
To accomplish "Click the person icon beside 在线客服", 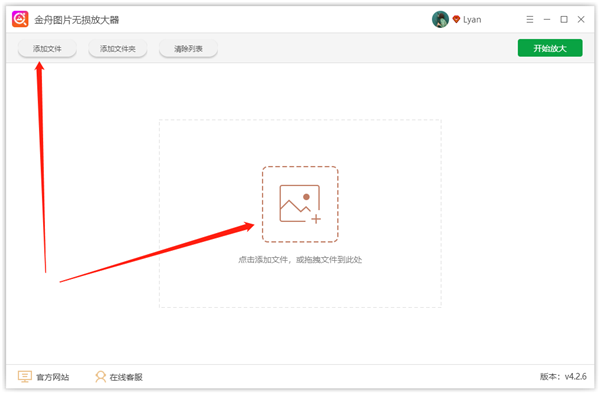I will tap(100, 377).
